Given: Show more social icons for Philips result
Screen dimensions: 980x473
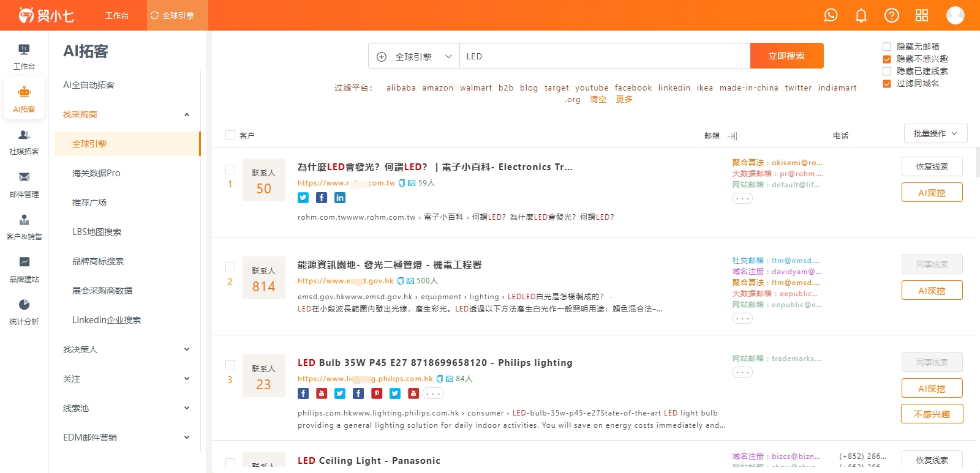Looking at the screenshot, I should 434,393.
